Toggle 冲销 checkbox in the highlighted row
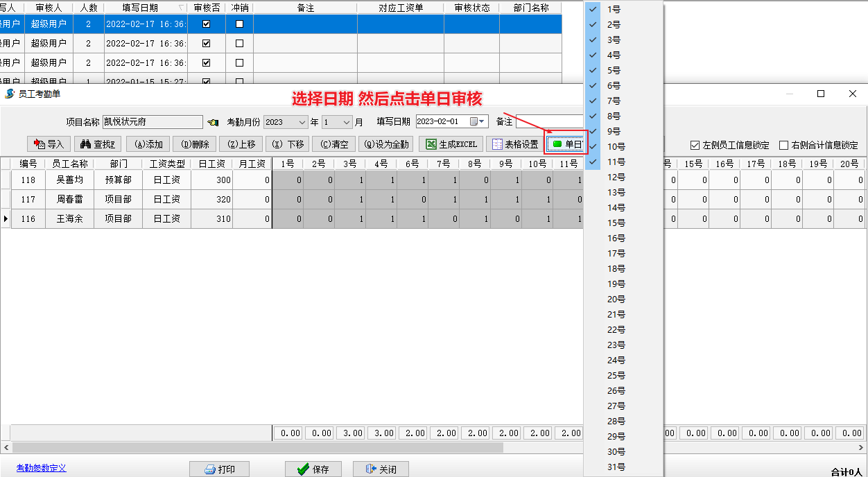This screenshot has width=868, height=477. click(x=240, y=24)
